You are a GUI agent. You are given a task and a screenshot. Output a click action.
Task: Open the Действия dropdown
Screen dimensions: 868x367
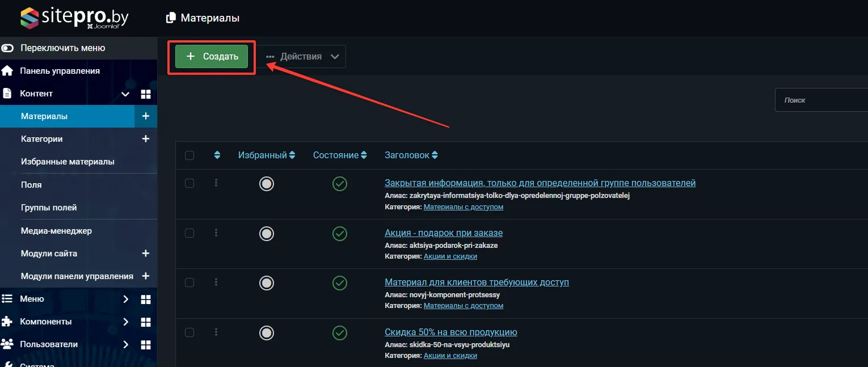coord(302,57)
